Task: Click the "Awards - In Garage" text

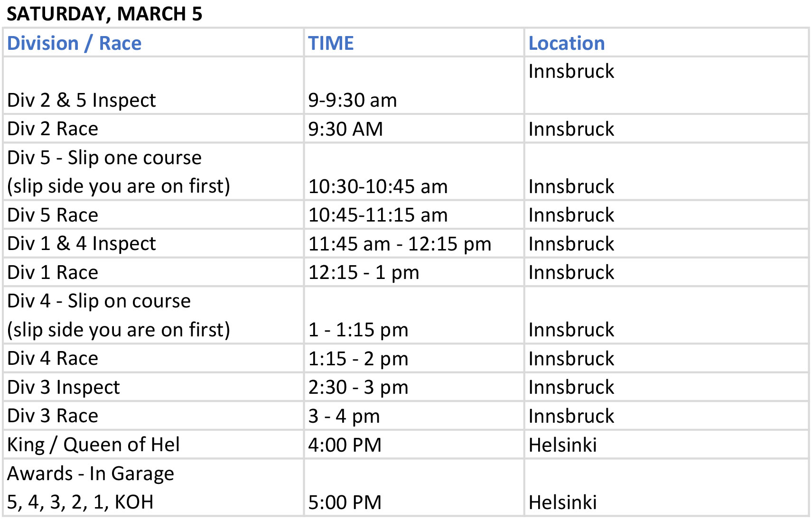Action: [x=91, y=473]
